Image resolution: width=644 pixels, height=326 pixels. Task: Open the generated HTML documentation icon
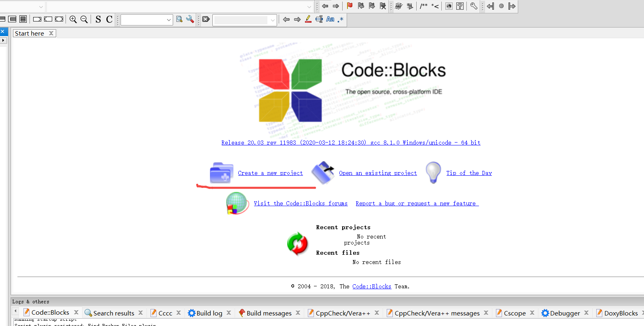point(449,6)
